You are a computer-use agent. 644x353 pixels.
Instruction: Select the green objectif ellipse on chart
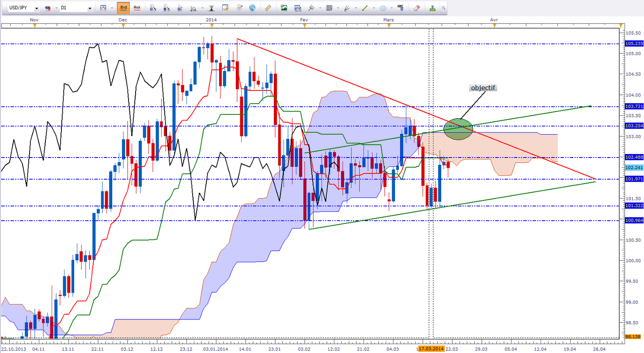[458, 129]
